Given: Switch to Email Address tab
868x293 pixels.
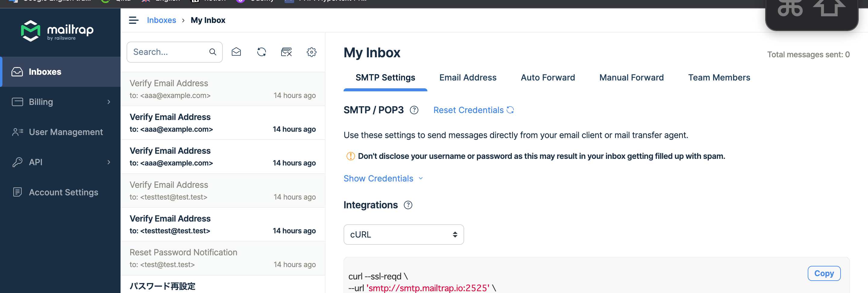Looking at the screenshot, I should 468,77.
